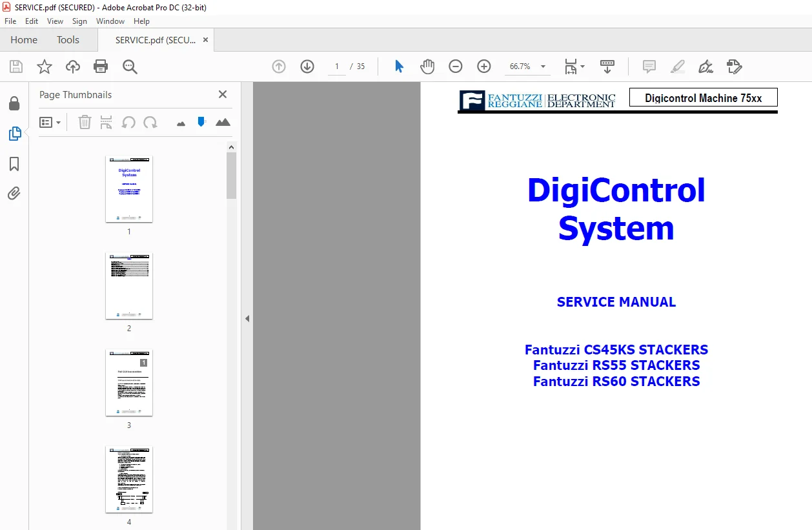Close the SERVICE.pdf tab
This screenshot has width=812, height=530.
tap(205, 40)
